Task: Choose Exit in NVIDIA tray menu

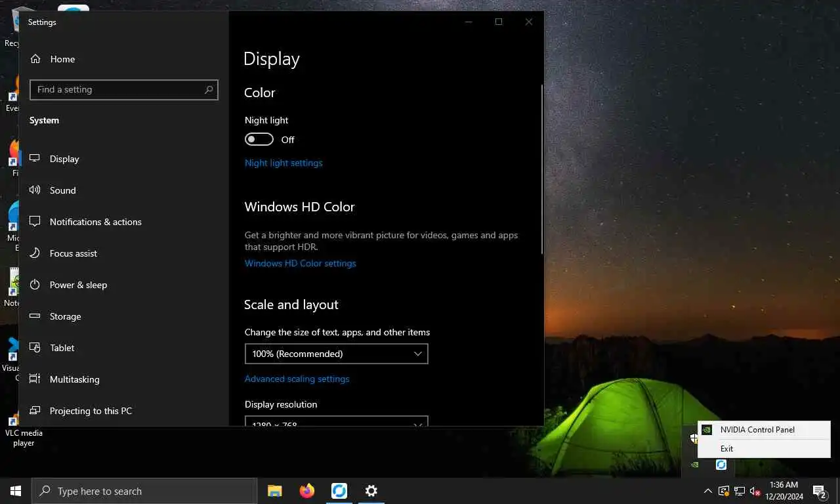Action: click(x=765, y=449)
